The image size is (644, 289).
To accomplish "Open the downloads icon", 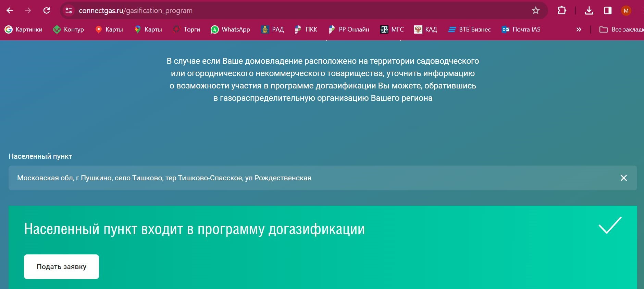I will (x=589, y=11).
